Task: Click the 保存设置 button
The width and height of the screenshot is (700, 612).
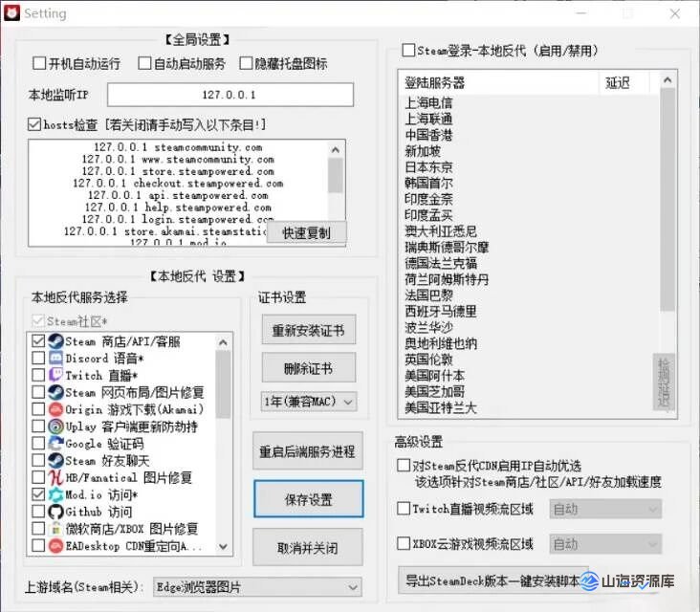Action: pos(308,499)
